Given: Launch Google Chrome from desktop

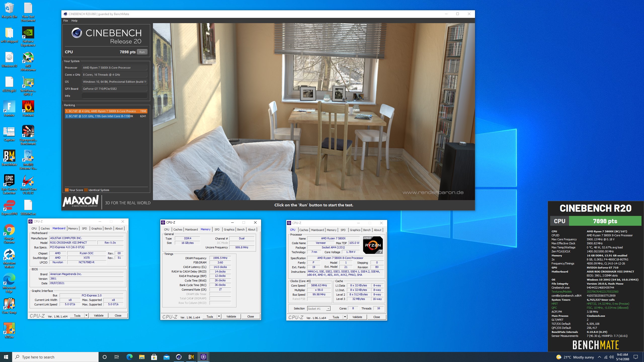Looking at the screenshot, I should [9, 234].
